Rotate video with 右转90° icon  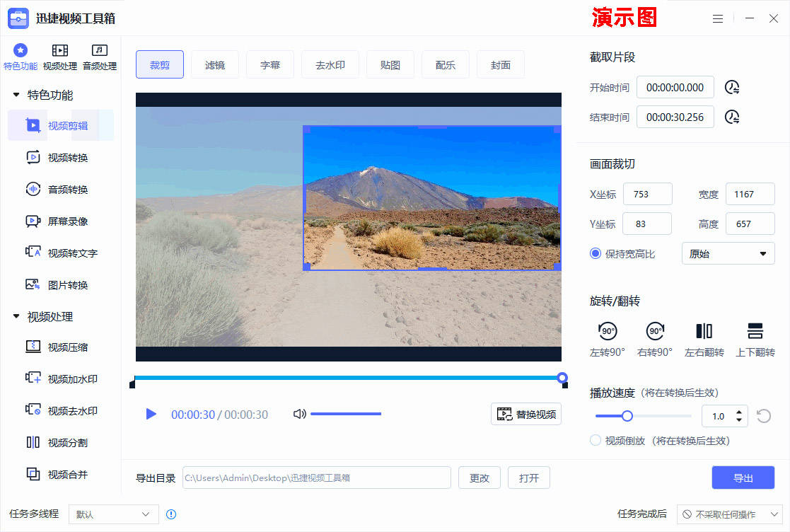[x=655, y=331]
